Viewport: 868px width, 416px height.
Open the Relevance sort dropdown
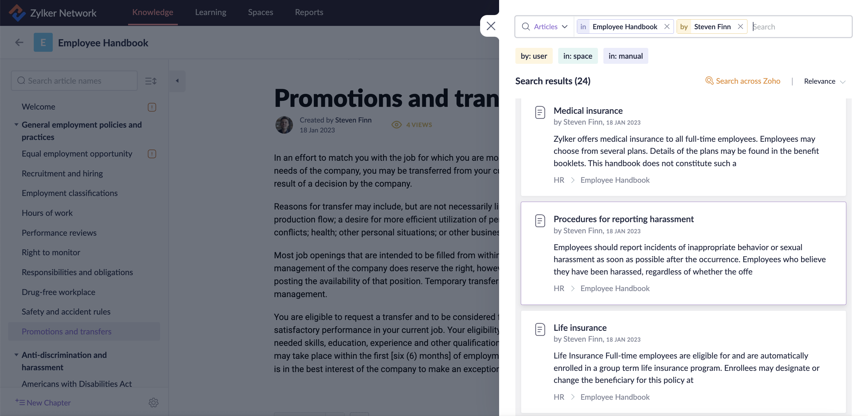click(x=824, y=81)
